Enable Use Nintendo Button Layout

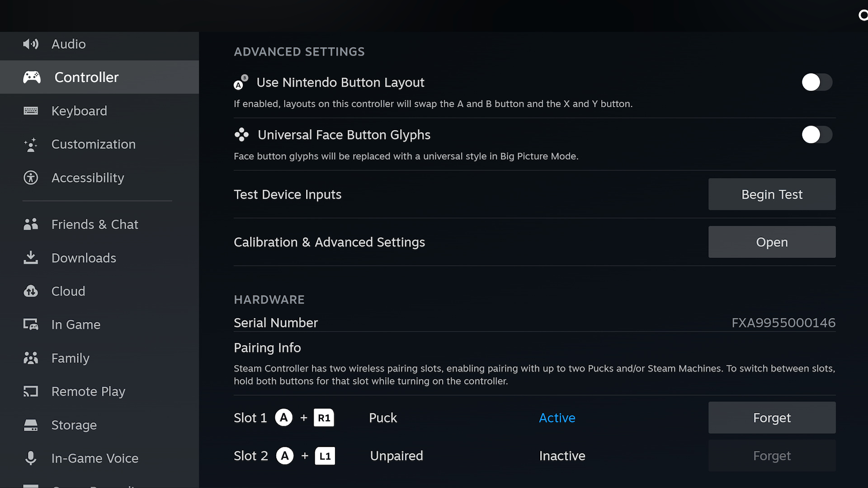816,82
